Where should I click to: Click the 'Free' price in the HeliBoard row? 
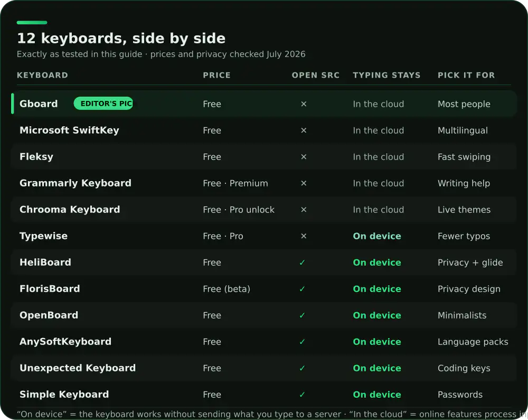(212, 263)
